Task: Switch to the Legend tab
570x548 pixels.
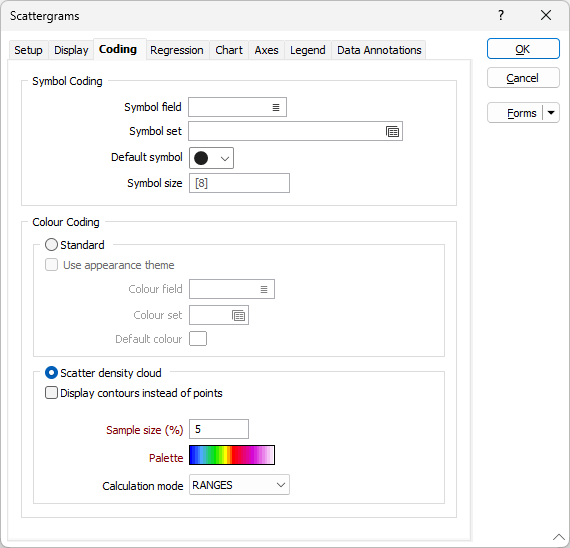Action: (x=308, y=50)
